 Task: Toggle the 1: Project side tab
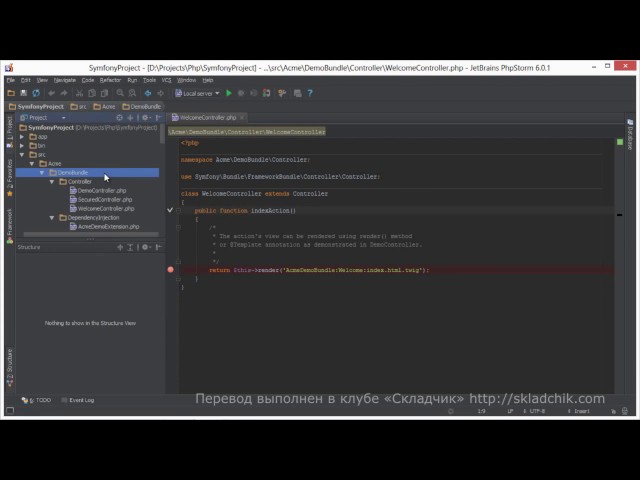10,131
